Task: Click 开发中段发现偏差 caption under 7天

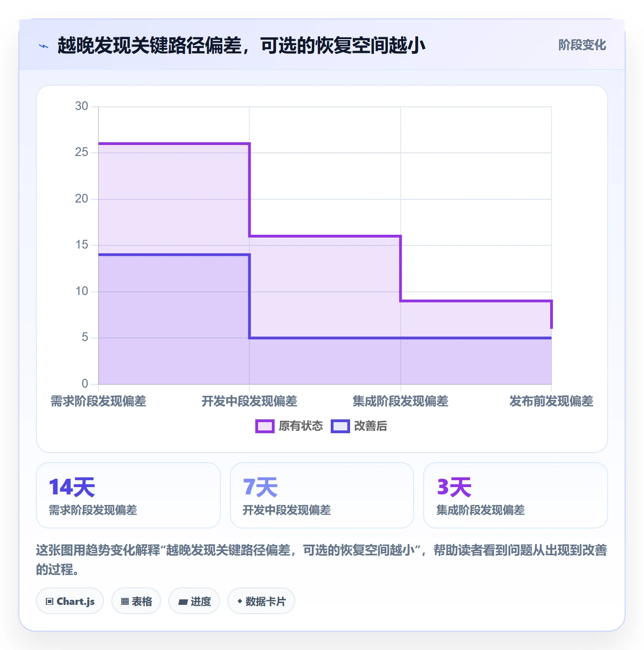Action: pos(287,510)
